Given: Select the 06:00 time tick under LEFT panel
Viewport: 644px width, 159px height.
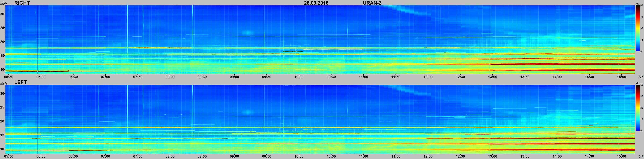Looking at the screenshot, I should 41,156.
